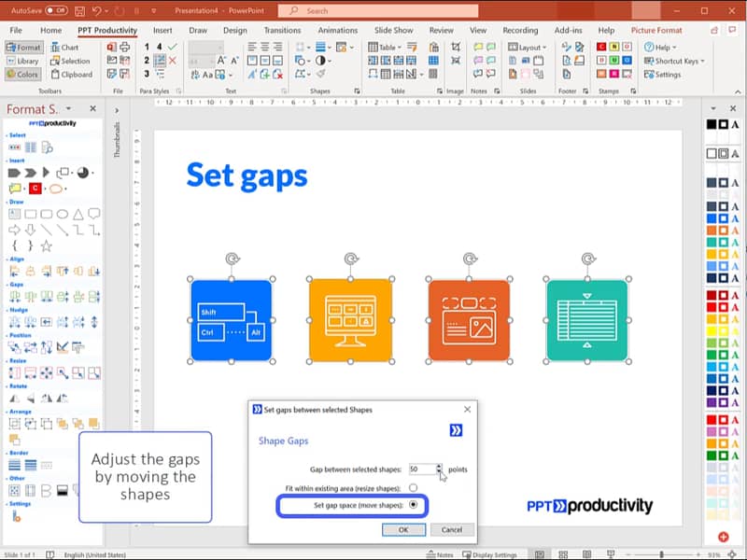
Task: Expand the Thumbnails pane arrow
Action: [x=117, y=110]
